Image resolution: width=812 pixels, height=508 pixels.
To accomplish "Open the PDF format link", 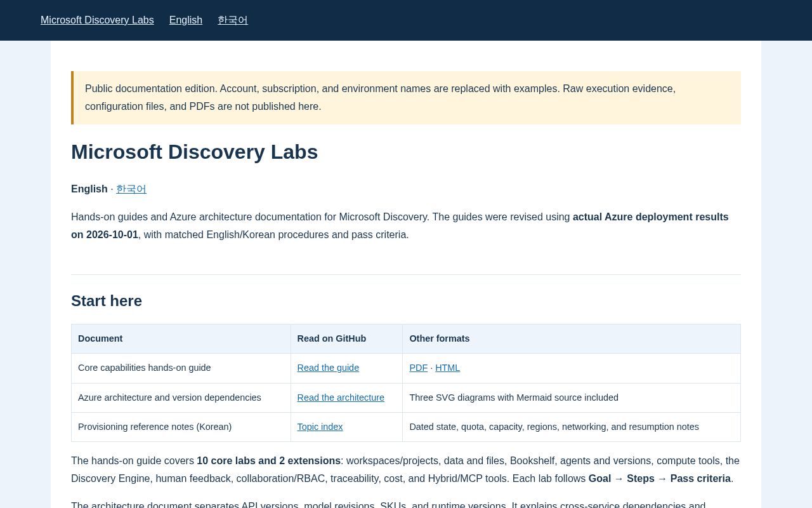I will (419, 368).
